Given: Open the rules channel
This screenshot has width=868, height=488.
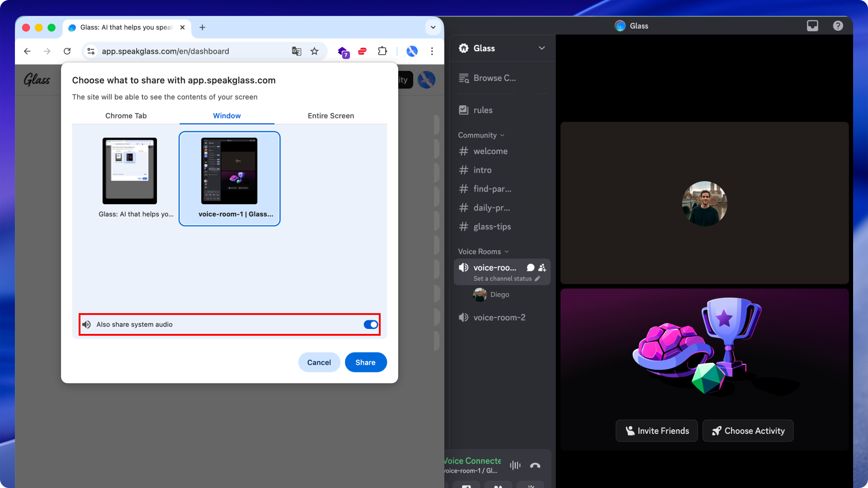Looking at the screenshot, I should 483,110.
